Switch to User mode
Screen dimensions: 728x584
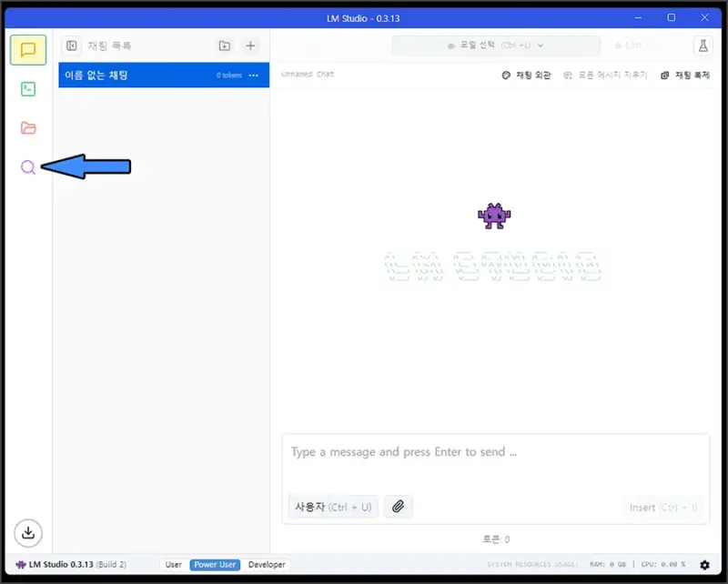pyautogui.click(x=174, y=565)
